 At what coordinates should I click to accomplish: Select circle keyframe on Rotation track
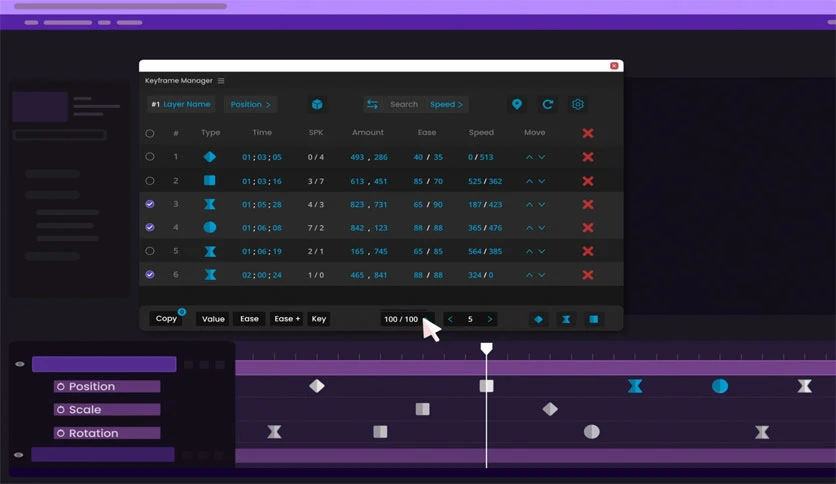point(592,432)
